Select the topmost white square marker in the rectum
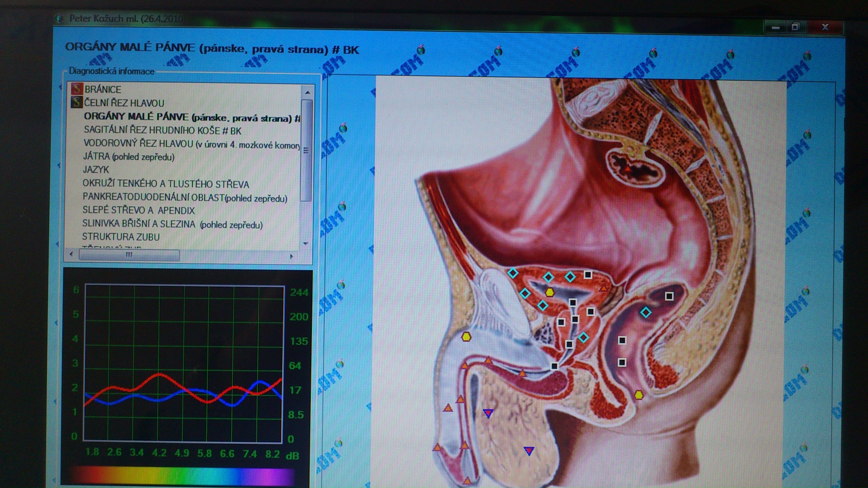Image resolution: width=868 pixels, height=488 pixels. pos(669,296)
